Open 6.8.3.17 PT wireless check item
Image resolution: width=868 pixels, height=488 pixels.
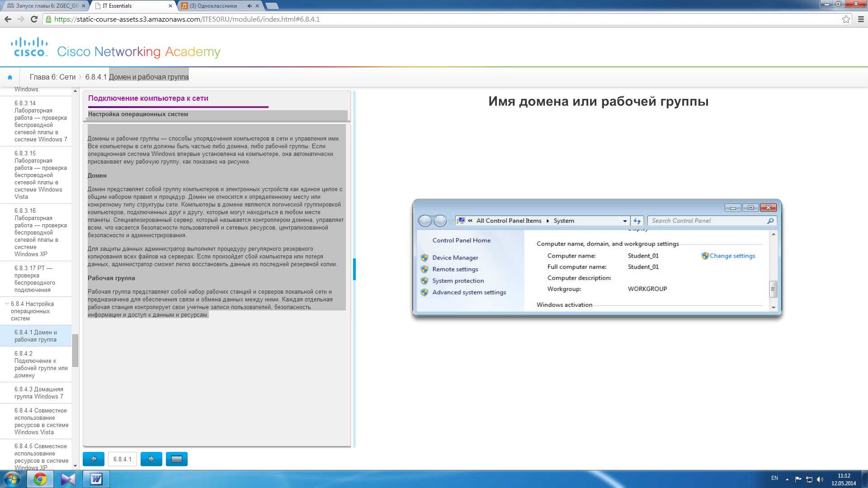[x=35, y=279]
